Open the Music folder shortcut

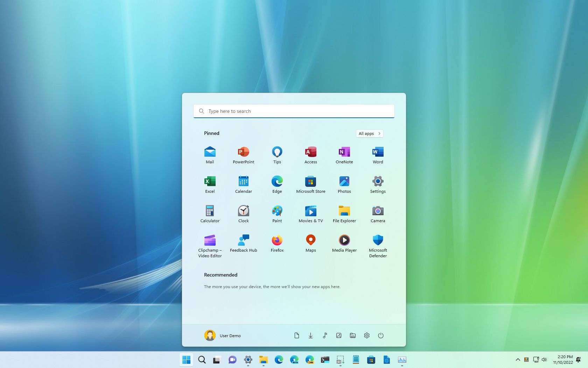pos(325,335)
